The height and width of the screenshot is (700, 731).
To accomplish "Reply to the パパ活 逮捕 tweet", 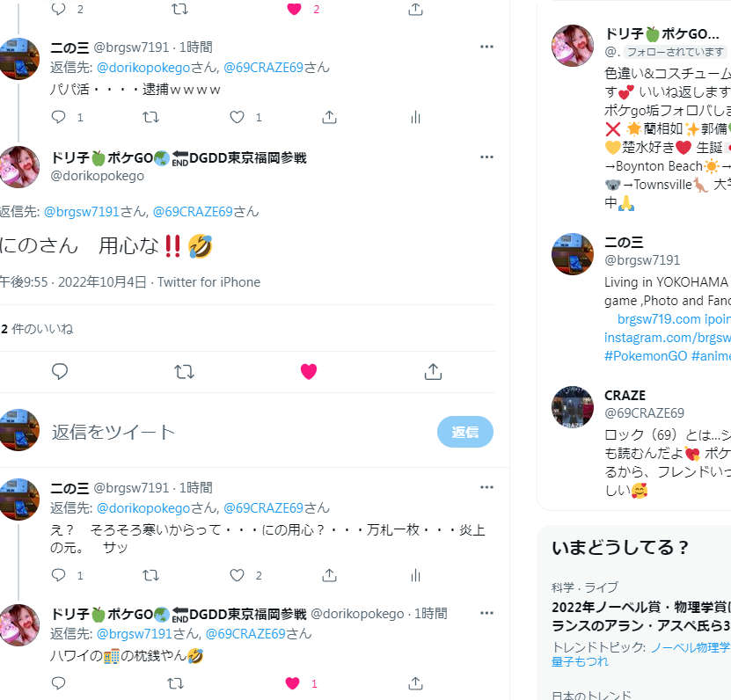I will [58, 117].
